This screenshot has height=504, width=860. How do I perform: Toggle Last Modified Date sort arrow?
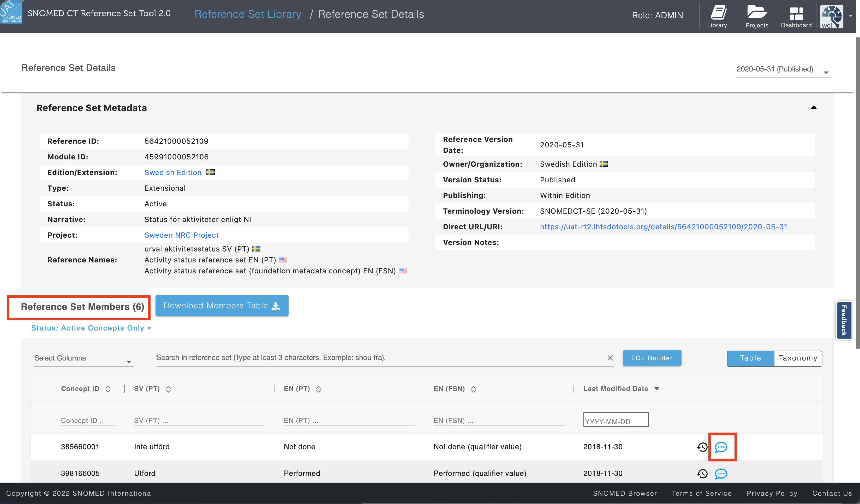657,389
